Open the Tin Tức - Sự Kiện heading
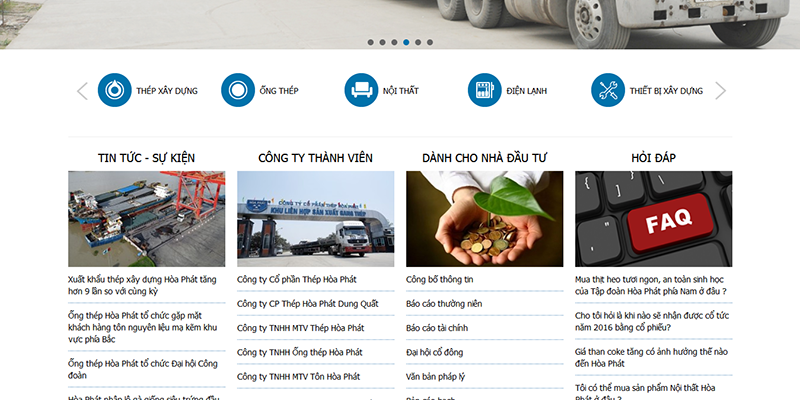The width and height of the screenshot is (800, 400). 146,158
